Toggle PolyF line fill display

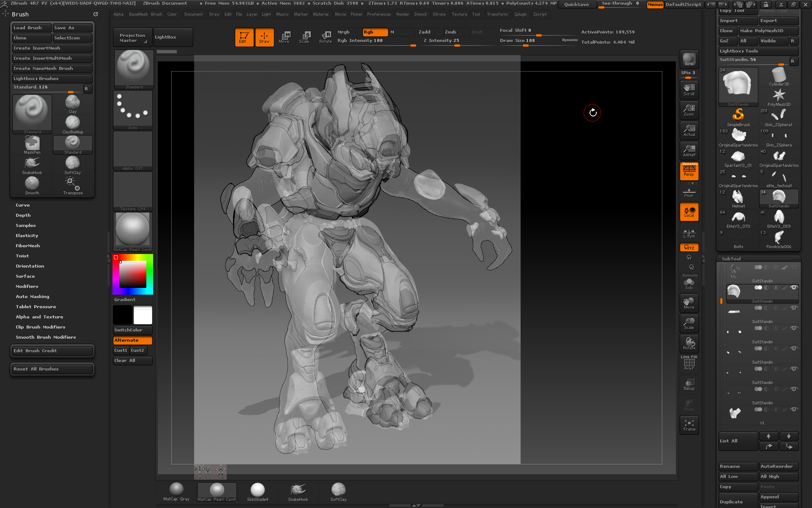pos(689,364)
